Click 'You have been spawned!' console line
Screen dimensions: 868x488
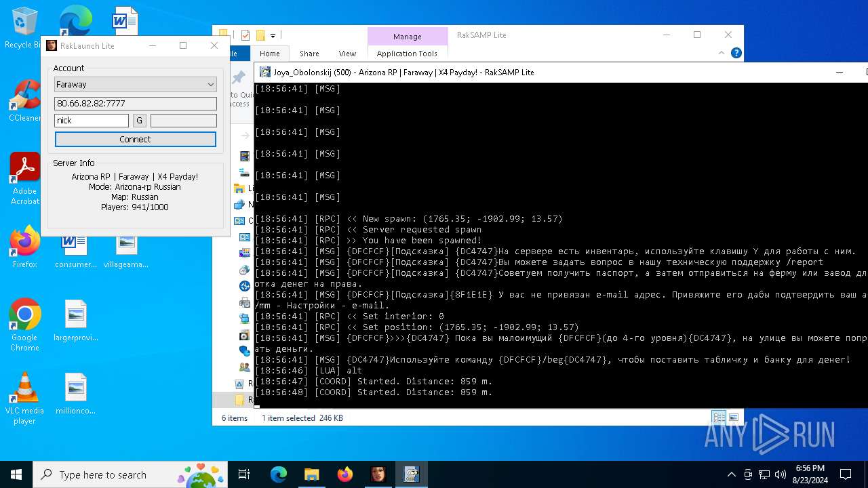(x=368, y=240)
